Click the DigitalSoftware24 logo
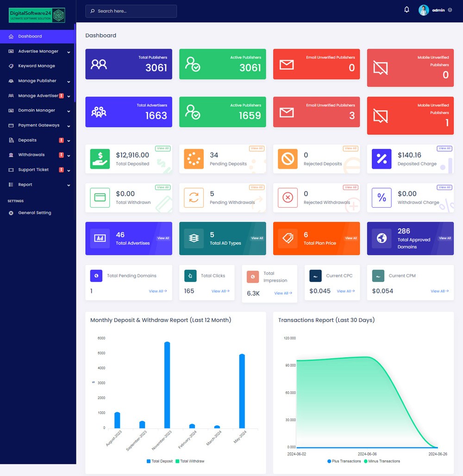The height and width of the screenshot is (476, 463). [x=37, y=15]
